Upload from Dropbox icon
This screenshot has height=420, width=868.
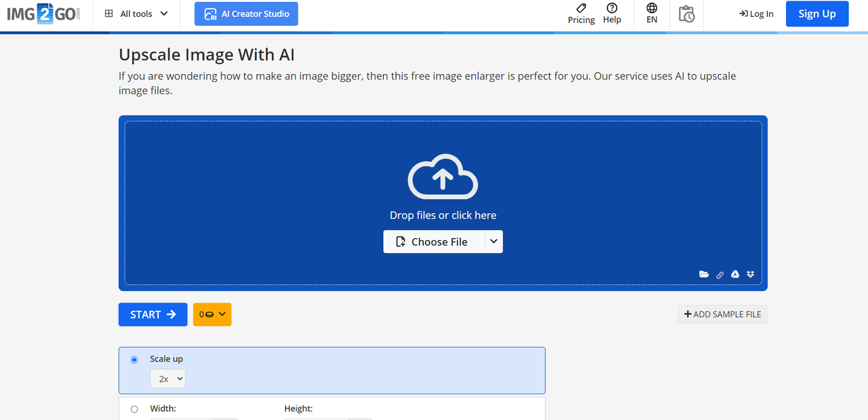pos(750,275)
